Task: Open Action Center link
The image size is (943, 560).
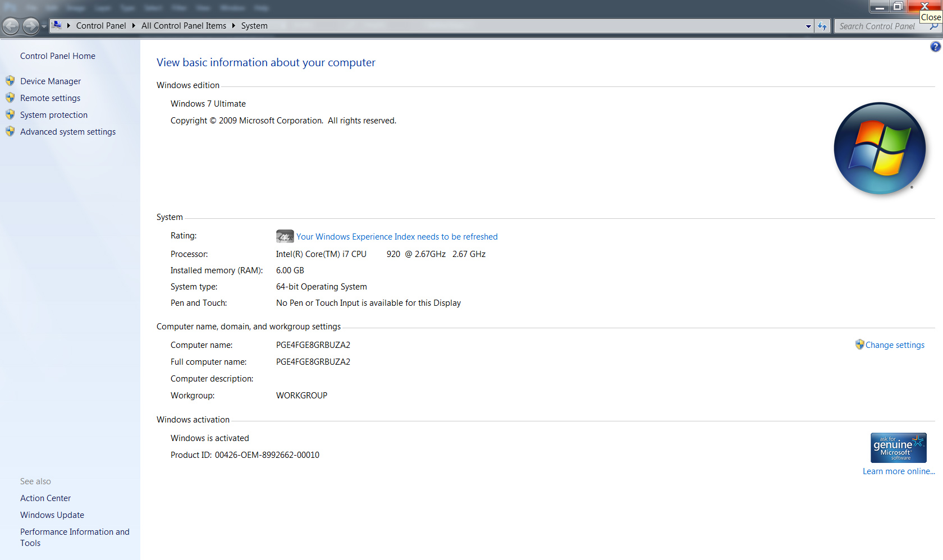Action: tap(45, 498)
